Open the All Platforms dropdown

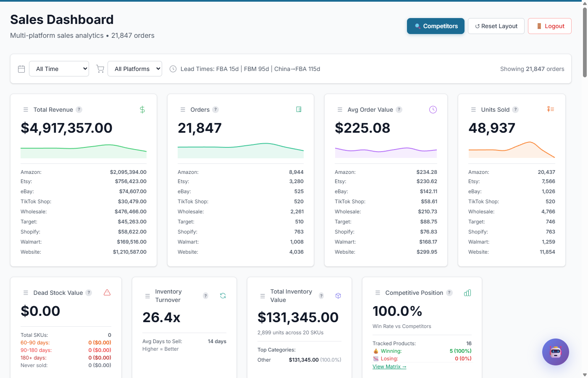(x=135, y=68)
